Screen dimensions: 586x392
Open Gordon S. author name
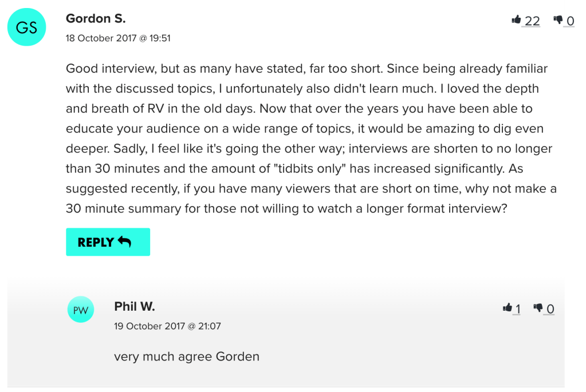click(x=96, y=18)
